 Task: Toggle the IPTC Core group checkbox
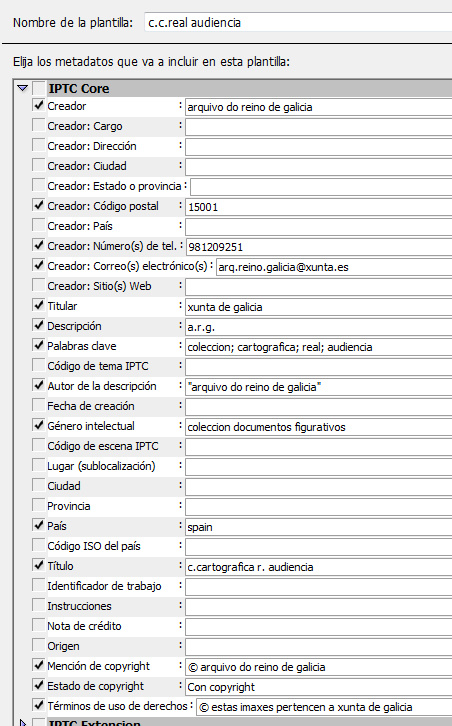pyautogui.click(x=39, y=88)
